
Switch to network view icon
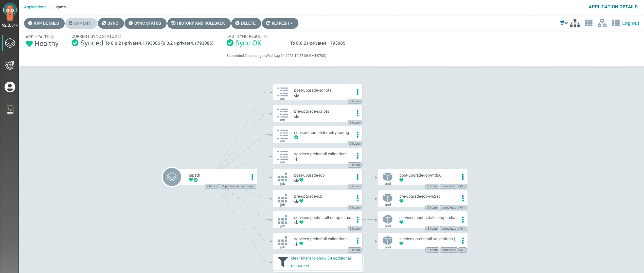point(602,23)
